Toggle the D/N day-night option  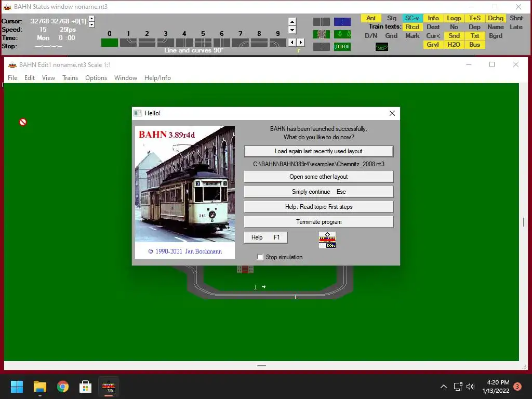[371, 36]
